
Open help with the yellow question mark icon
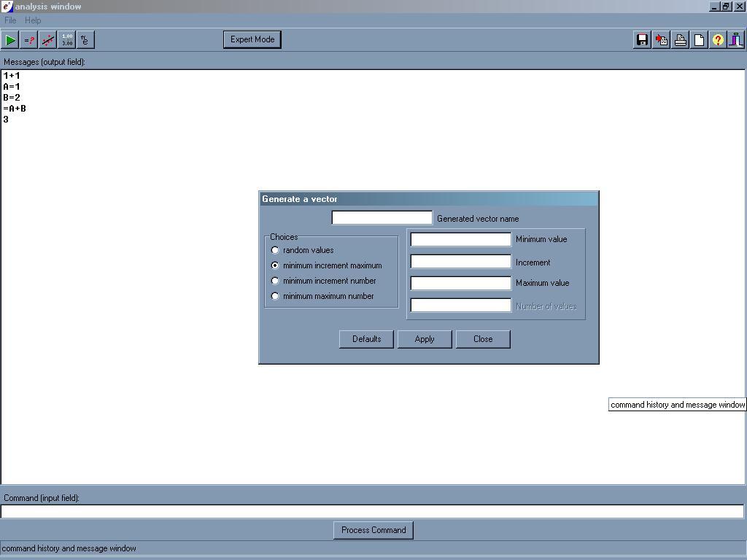pyautogui.click(x=718, y=40)
